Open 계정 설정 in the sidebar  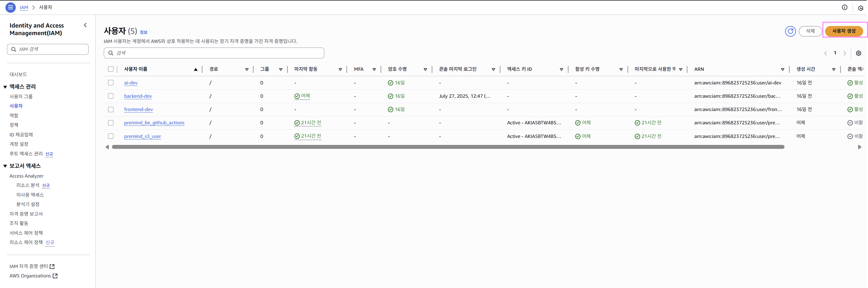(x=19, y=144)
